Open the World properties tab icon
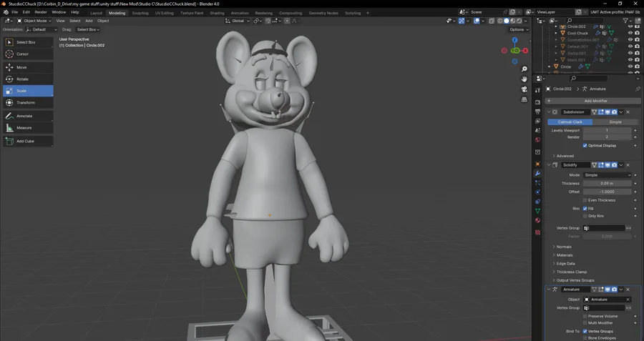The width and height of the screenshot is (644, 341). pos(537,140)
